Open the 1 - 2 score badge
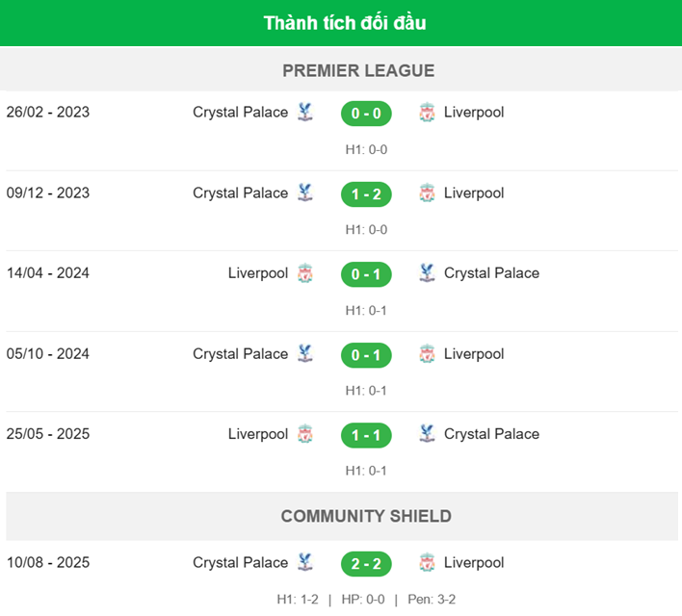Viewport: 682px width, 616px height. (366, 193)
